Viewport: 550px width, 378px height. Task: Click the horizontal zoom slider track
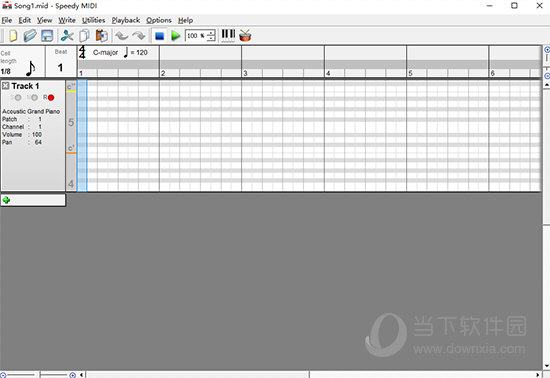pyautogui.click(x=37, y=375)
